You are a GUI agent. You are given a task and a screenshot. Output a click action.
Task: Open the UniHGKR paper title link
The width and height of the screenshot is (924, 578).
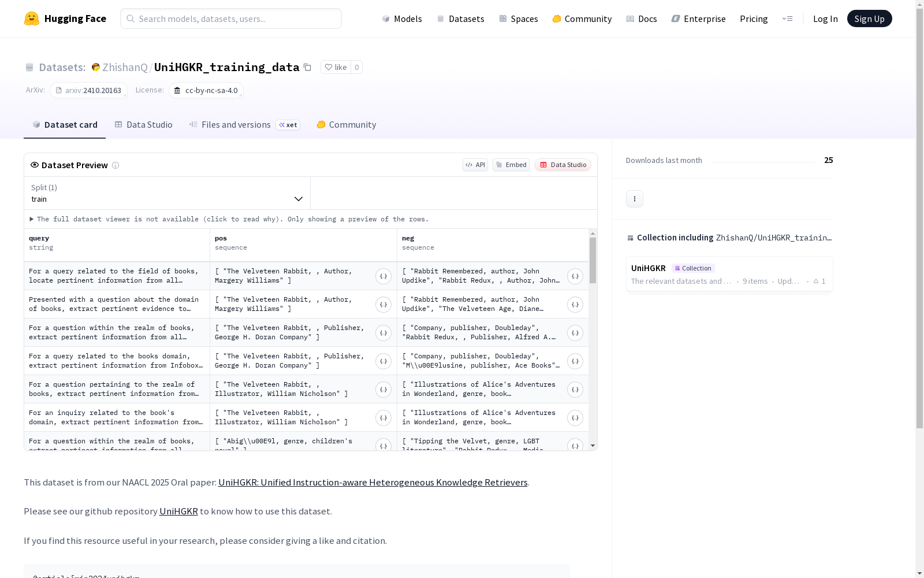tap(373, 482)
